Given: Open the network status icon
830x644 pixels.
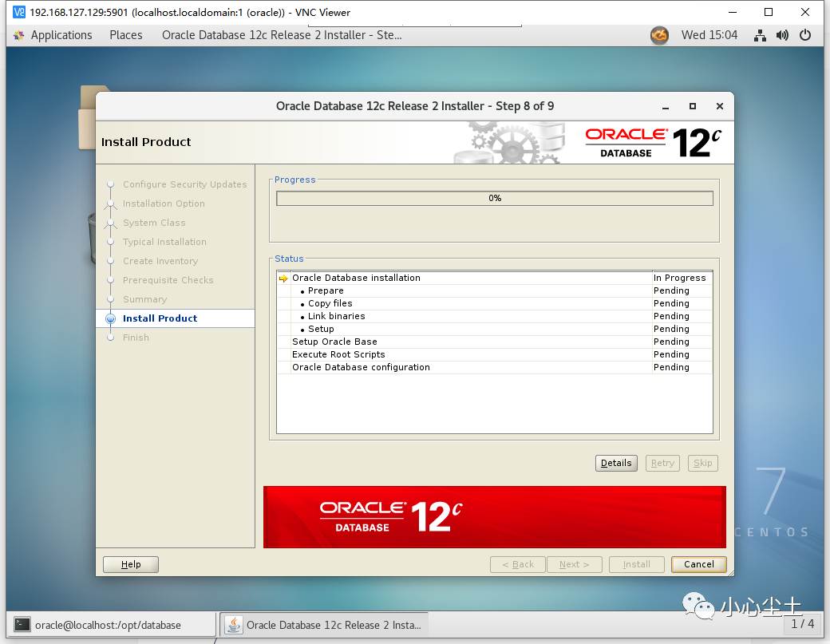Looking at the screenshot, I should pyautogui.click(x=760, y=35).
